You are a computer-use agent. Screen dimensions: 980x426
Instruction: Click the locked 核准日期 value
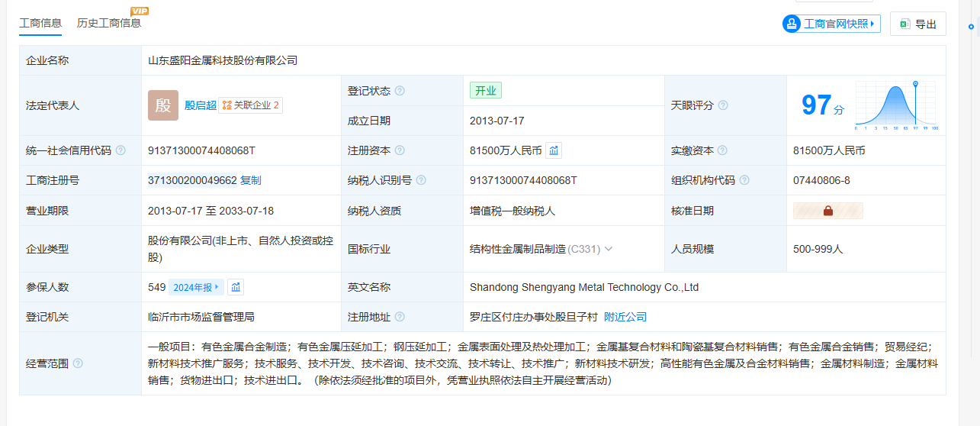click(827, 211)
